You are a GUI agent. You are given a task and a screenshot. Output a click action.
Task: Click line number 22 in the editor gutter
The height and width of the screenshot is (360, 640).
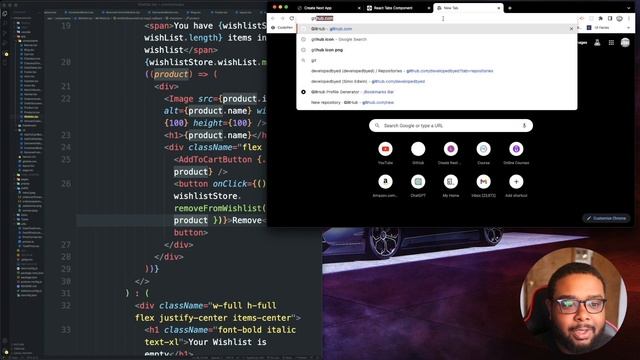pyautogui.click(x=66, y=99)
